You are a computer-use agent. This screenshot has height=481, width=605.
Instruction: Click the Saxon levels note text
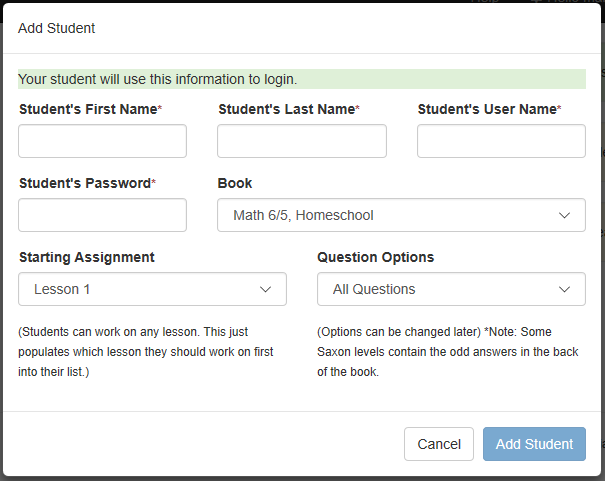(448, 352)
